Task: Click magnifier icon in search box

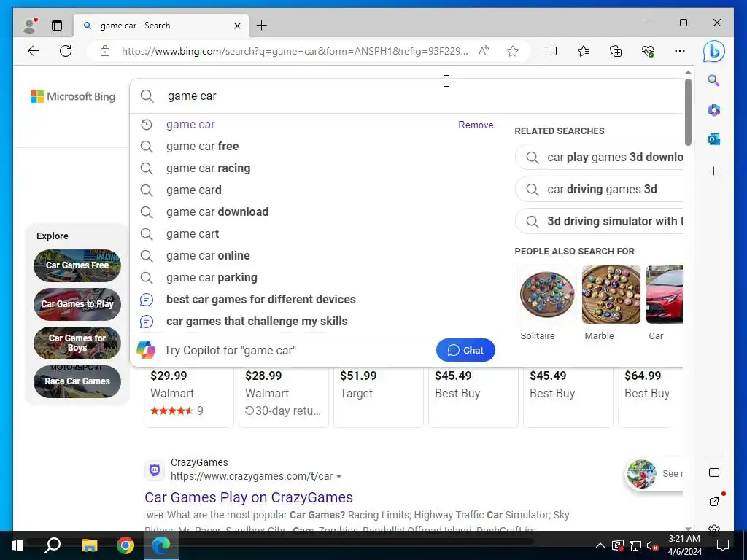Action: pyautogui.click(x=147, y=96)
